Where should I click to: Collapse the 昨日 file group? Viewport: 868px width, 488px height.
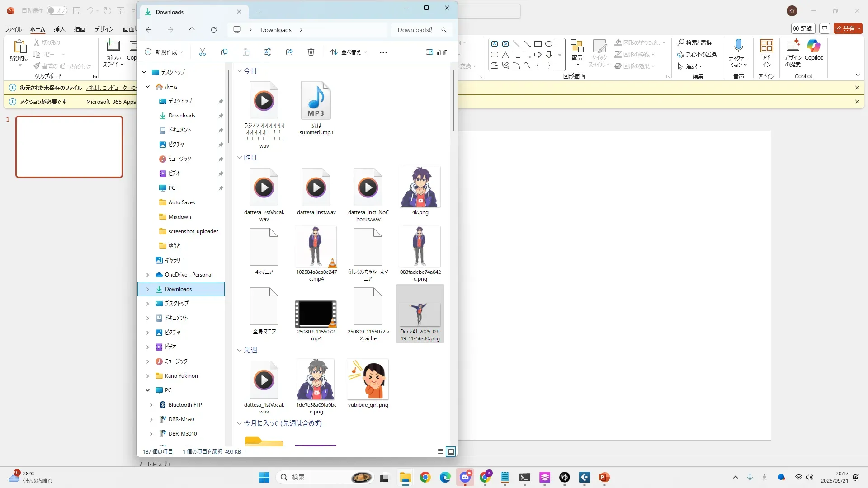point(239,158)
